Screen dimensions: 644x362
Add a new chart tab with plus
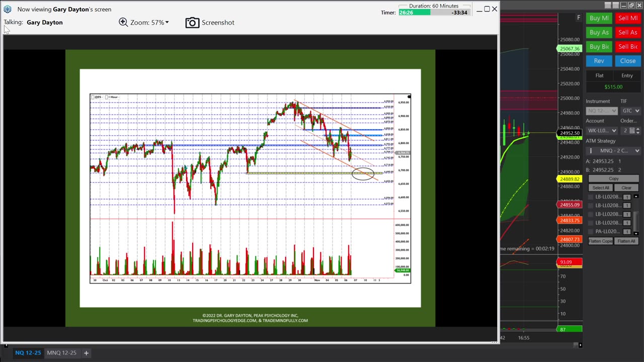point(86,353)
